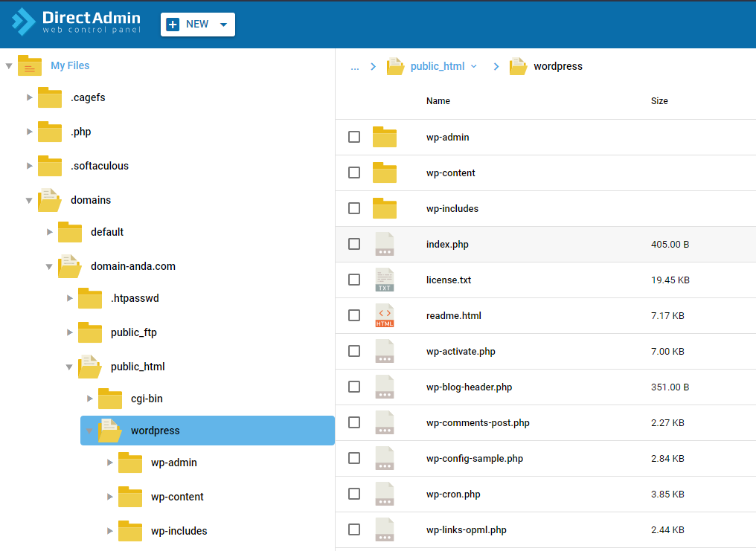The height and width of the screenshot is (551, 756).
Task: Tick the readme.html row checkbox
Action: point(354,315)
